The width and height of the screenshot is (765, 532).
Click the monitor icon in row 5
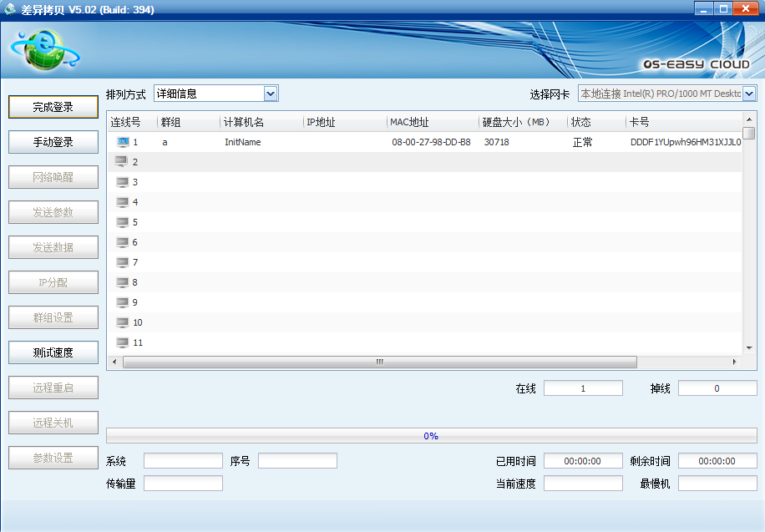point(123,222)
